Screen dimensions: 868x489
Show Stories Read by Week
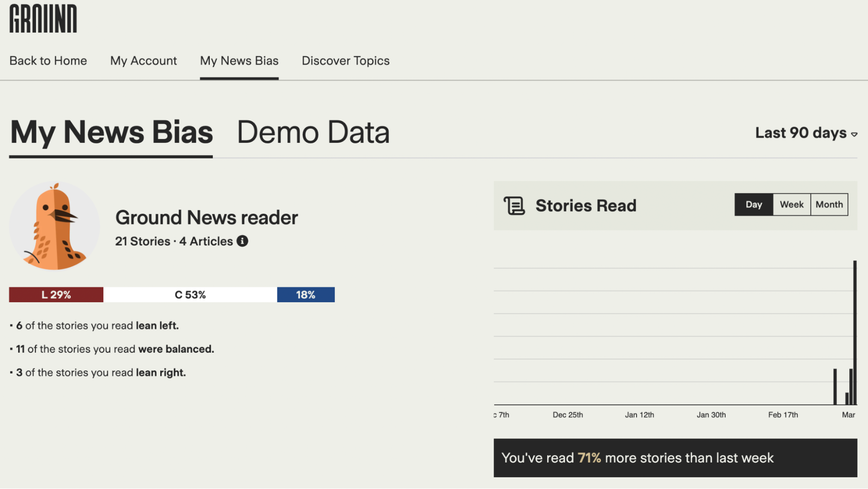pyautogui.click(x=792, y=205)
